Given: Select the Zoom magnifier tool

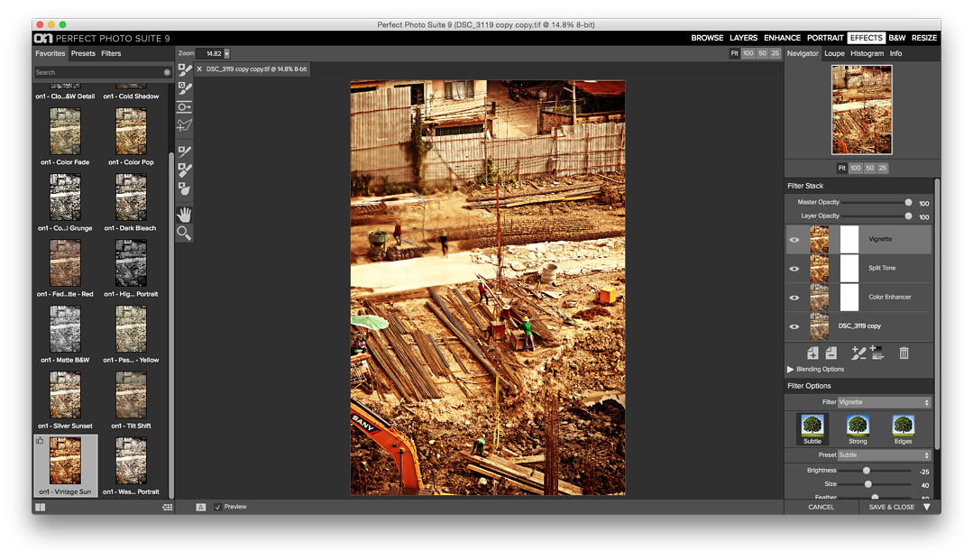Looking at the screenshot, I should [x=184, y=234].
